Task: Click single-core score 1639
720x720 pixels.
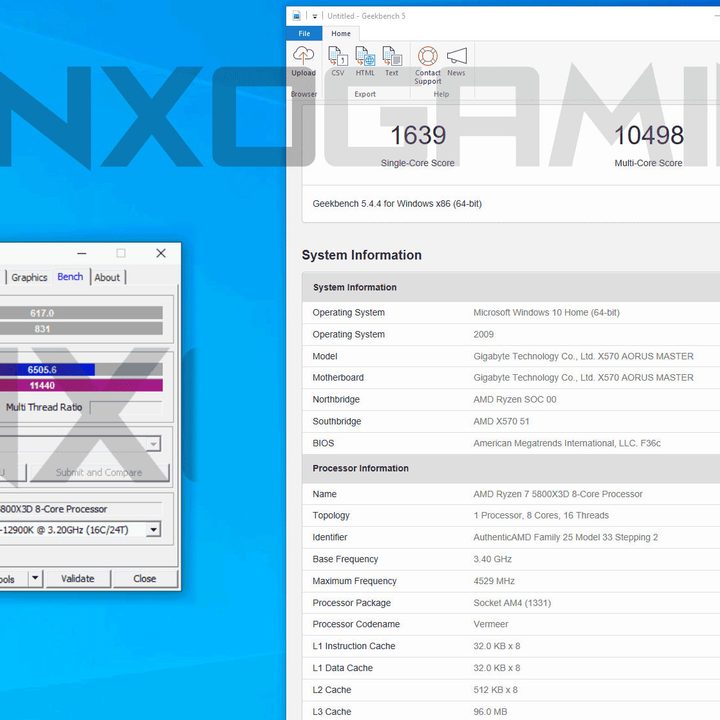Action: 418,135
